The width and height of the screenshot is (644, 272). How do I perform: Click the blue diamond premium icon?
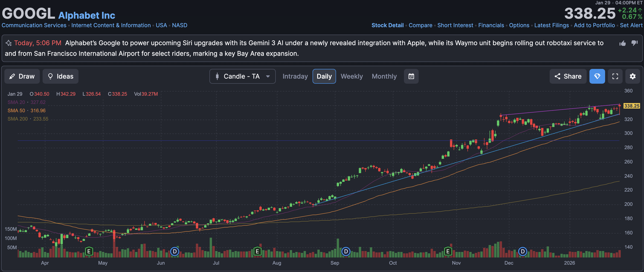[597, 76]
